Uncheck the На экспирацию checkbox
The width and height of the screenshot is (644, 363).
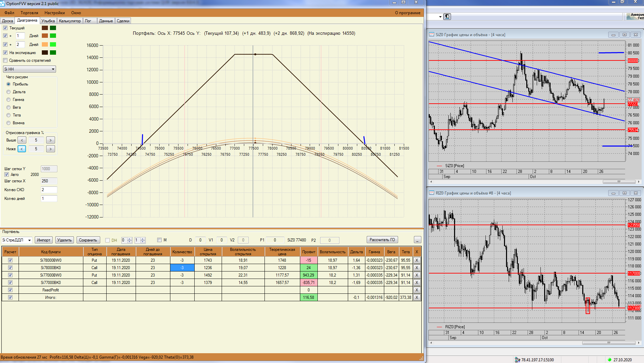[5, 53]
